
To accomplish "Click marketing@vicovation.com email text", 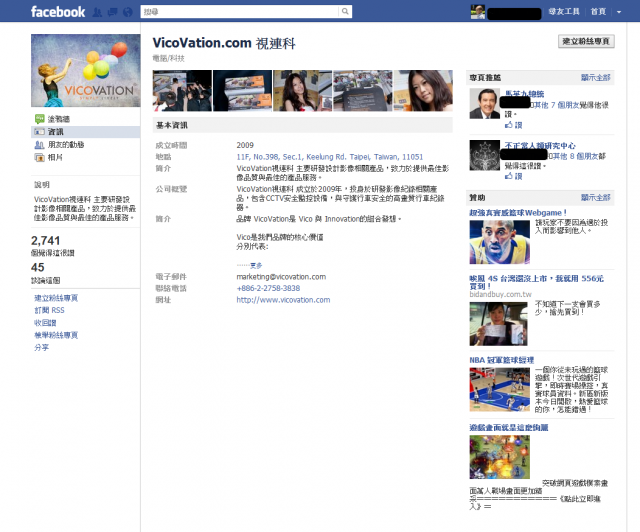I will click(281, 277).
